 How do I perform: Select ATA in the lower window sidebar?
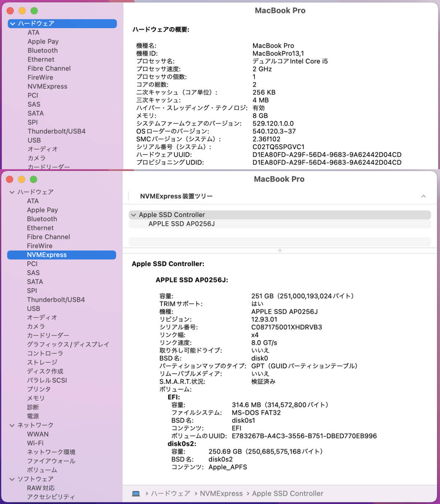pos(33,201)
